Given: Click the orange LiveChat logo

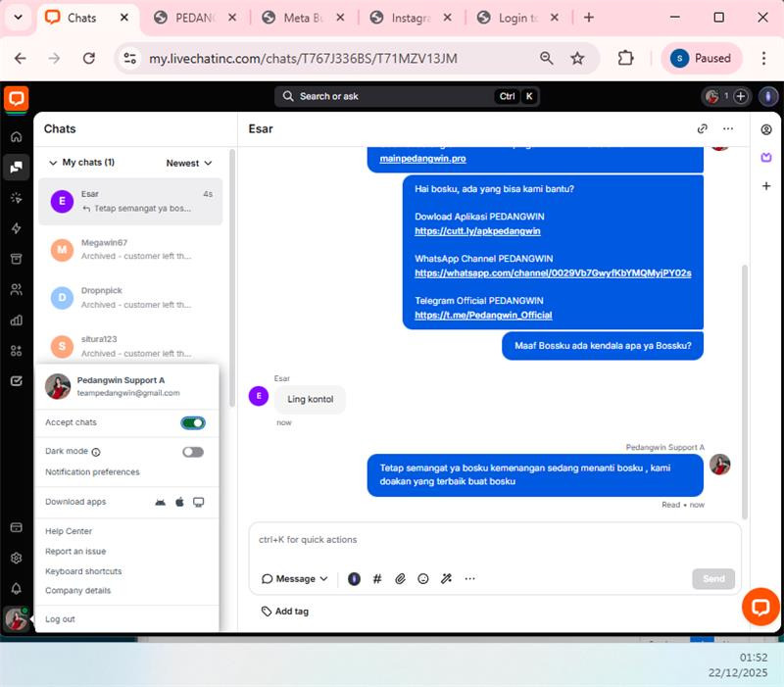Looking at the screenshot, I should pos(16,99).
